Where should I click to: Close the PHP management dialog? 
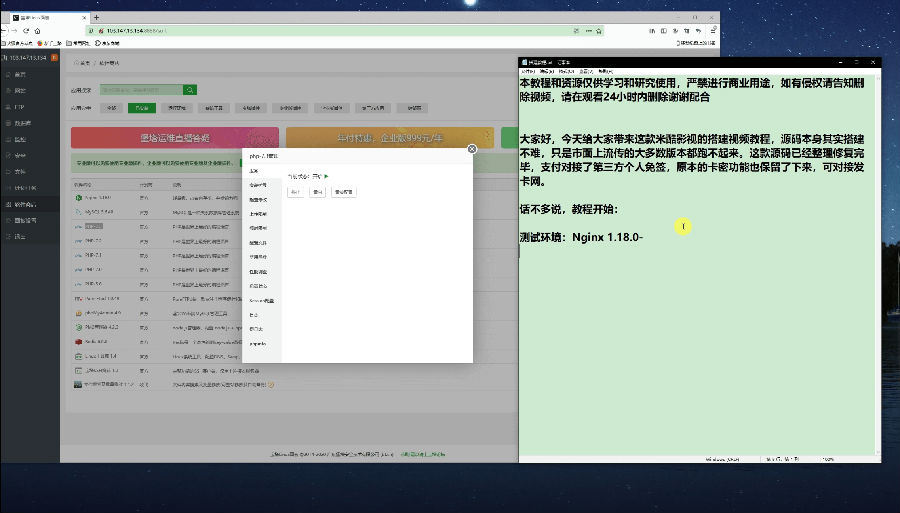coord(472,149)
